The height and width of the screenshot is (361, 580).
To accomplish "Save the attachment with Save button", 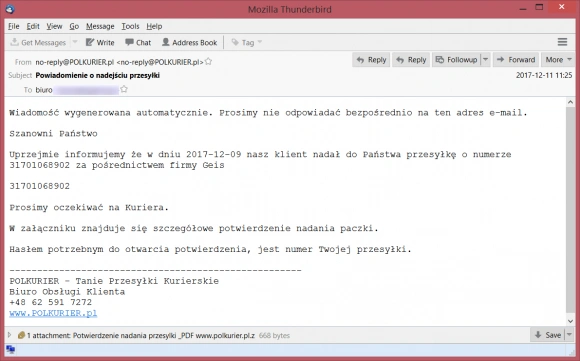I will coord(548,335).
